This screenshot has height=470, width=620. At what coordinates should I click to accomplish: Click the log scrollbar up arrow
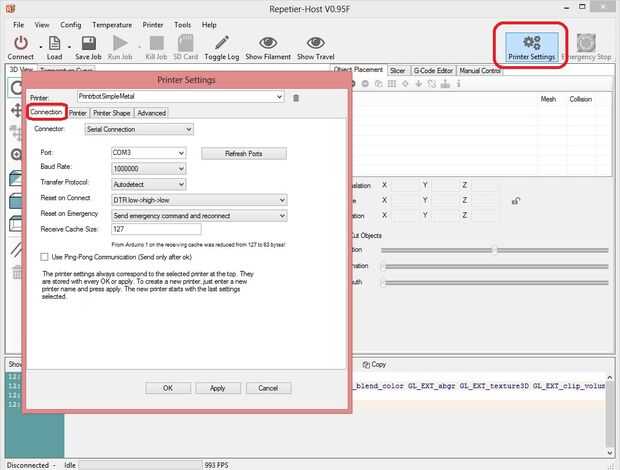click(609, 378)
